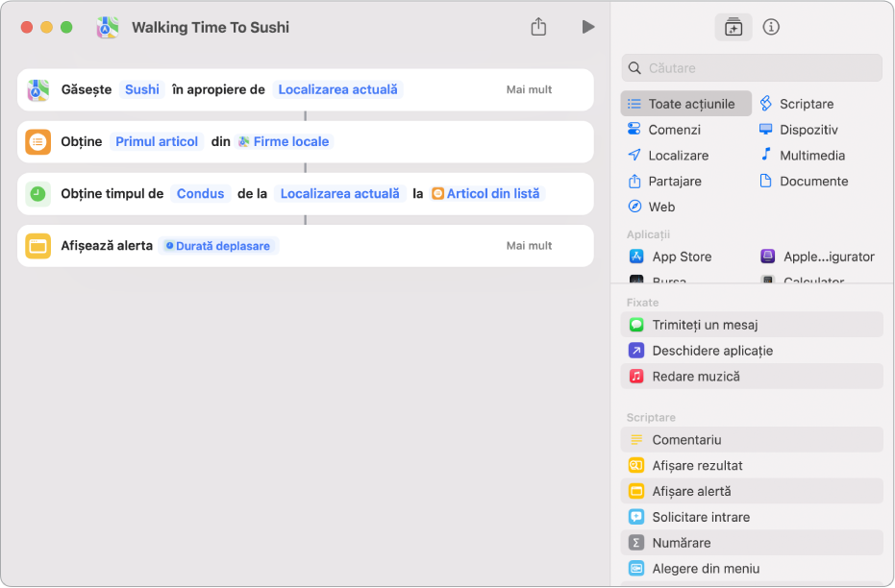Open the Dispozitiv category
The image size is (895, 588).
(x=798, y=130)
